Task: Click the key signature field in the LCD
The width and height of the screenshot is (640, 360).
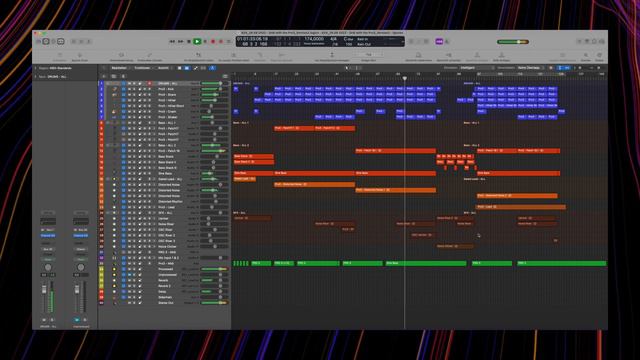Action: [348, 39]
